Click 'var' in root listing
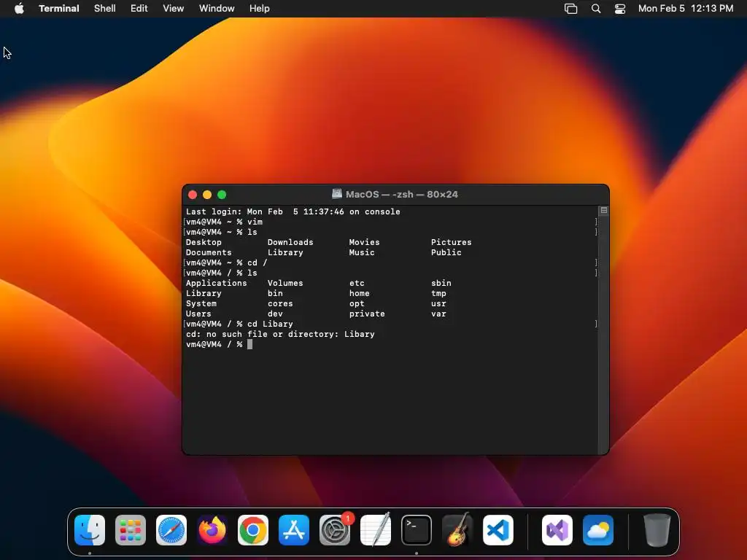Image resolution: width=747 pixels, height=560 pixels. 438,314
